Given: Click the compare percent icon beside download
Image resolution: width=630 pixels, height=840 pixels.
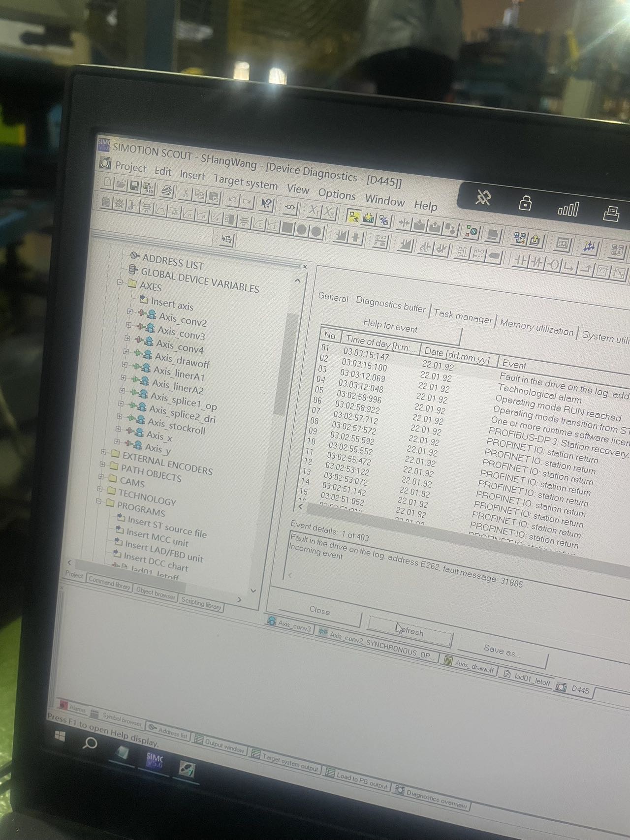Looking at the screenshot, I should point(383,220).
